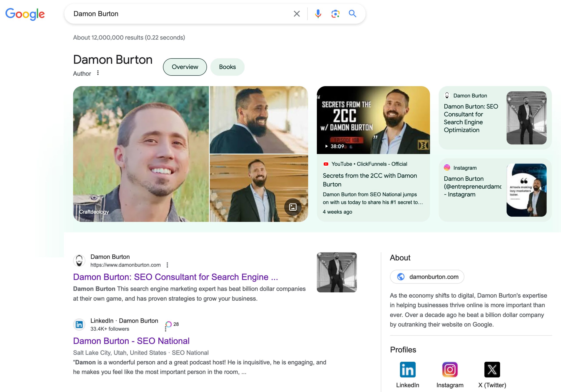561x392 pixels.
Task: Click the Craftdeology caption on the photo
Action: pos(94,212)
